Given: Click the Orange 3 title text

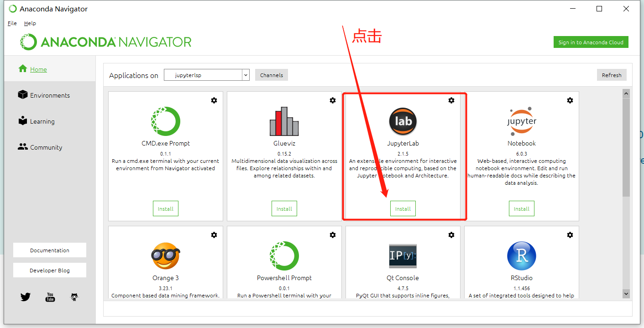Looking at the screenshot, I should 166,278.
